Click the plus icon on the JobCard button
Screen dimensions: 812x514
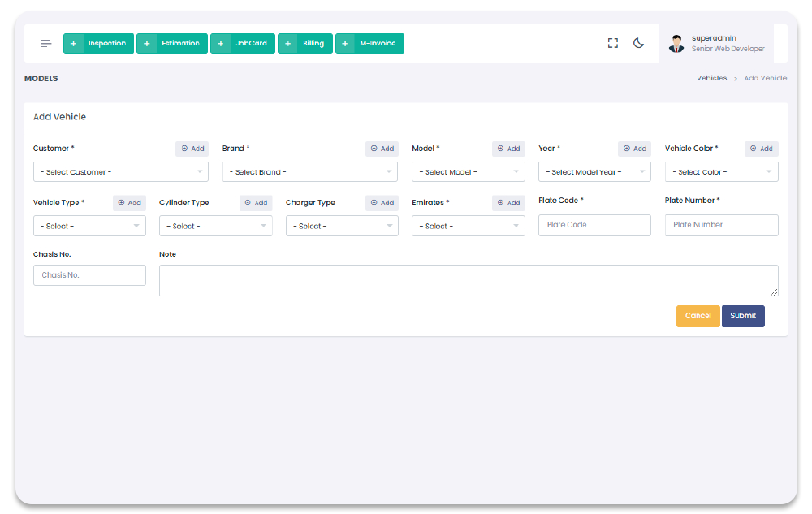[x=220, y=44]
